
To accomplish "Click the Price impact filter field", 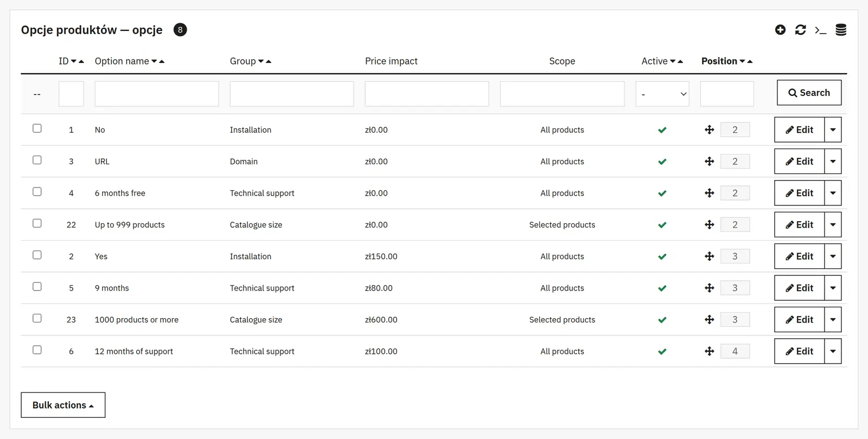I will click(427, 94).
